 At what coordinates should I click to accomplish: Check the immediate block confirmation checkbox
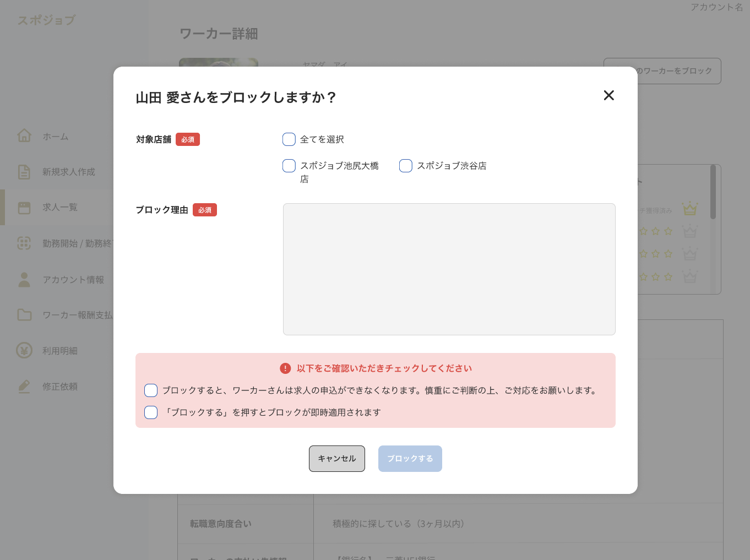(x=150, y=412)
